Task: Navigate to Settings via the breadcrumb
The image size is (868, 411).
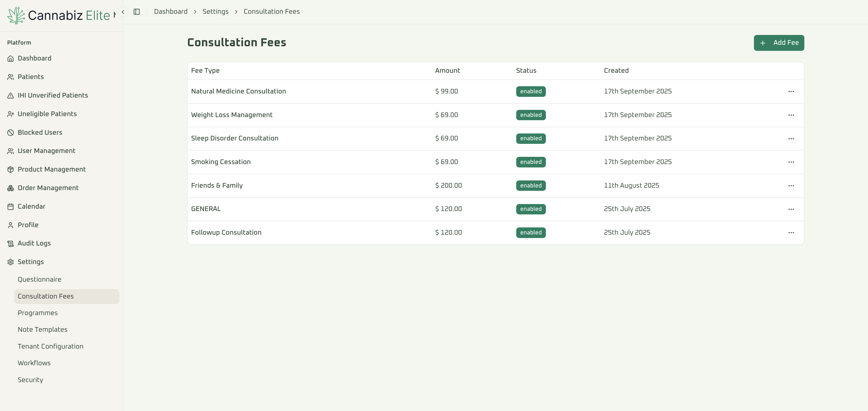Action: [215, 11]
